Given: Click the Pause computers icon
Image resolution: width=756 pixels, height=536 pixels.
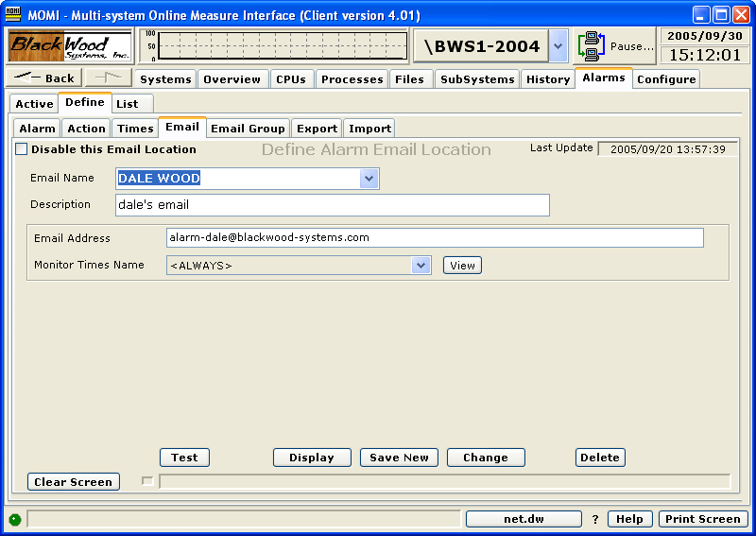Looking at the screenshot, I should pos(593,46).
